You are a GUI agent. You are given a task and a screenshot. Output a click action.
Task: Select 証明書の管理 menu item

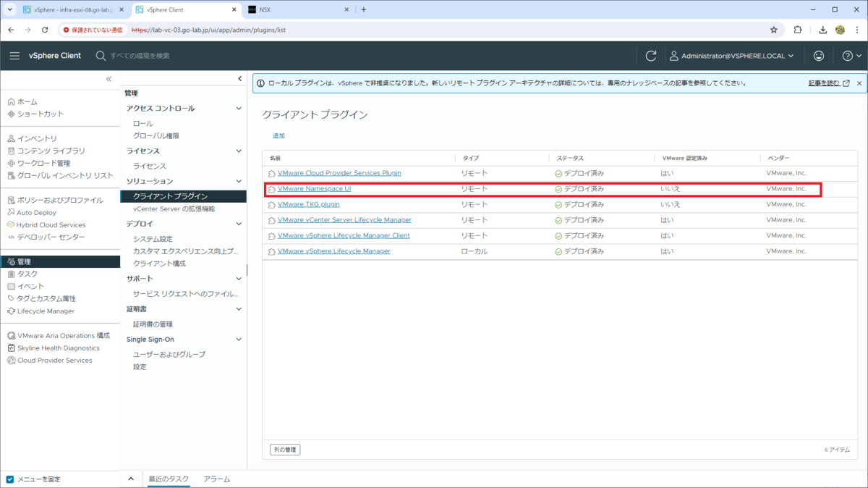(x=153, y=324)
